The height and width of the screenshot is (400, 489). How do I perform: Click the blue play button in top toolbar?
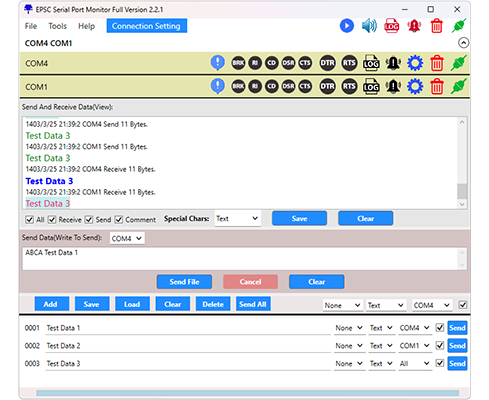(347, 26)
